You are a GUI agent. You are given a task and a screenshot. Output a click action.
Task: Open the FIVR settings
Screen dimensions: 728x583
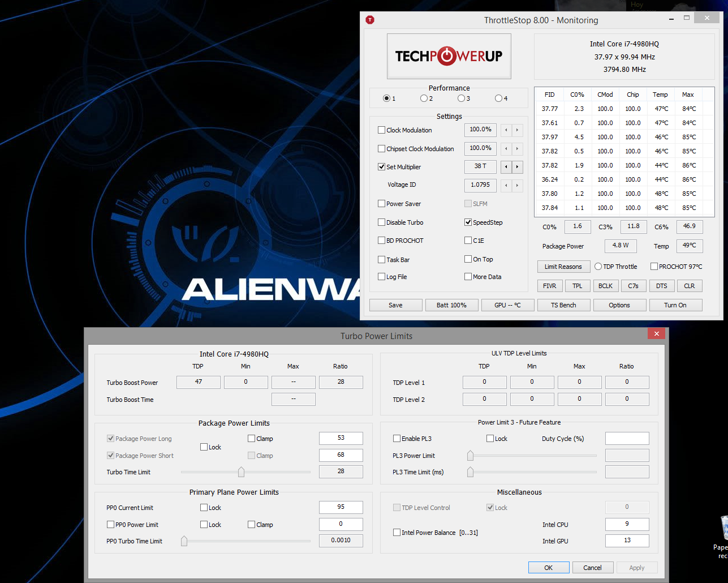(x=549, y=286)
